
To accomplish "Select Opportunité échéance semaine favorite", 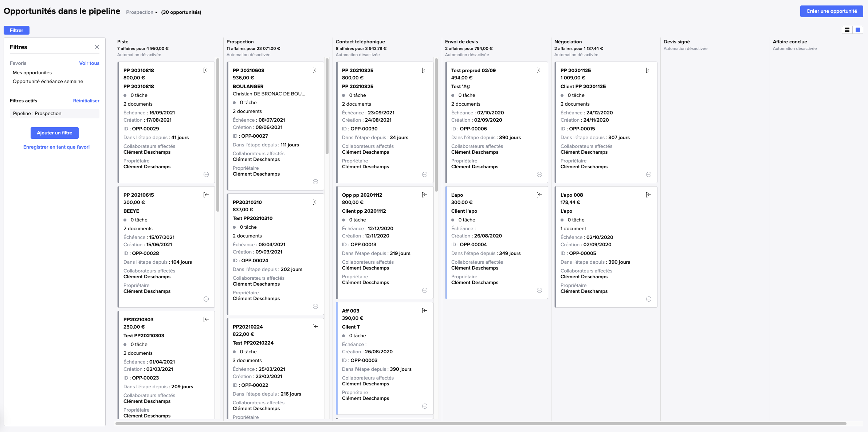I will click(x=48, y=81).
